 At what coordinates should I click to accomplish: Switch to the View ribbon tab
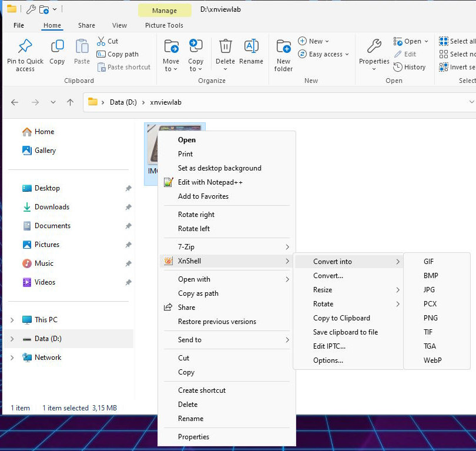click(119, 25)
